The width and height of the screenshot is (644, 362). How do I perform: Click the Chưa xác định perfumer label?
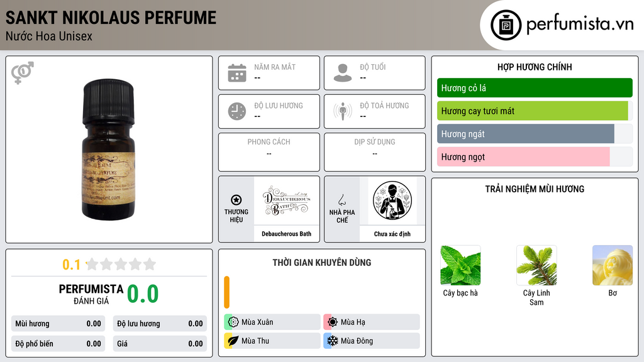(x=392, y=234)
